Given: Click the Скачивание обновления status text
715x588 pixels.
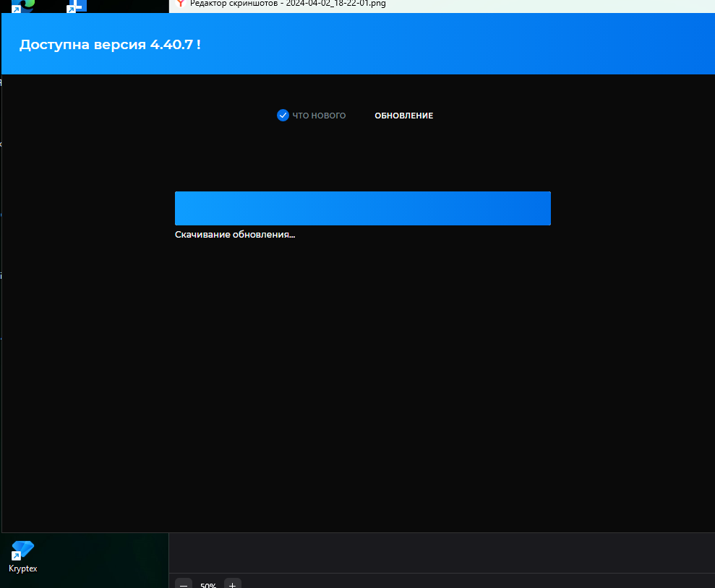Looking at the screenshot, I should click(x=235, y=235).
